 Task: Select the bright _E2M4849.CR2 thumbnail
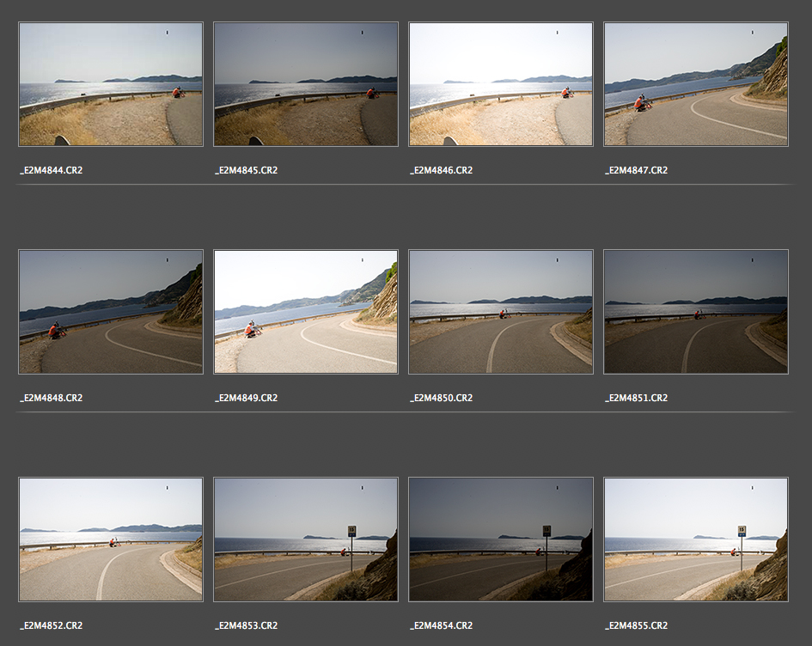[305, 312]
